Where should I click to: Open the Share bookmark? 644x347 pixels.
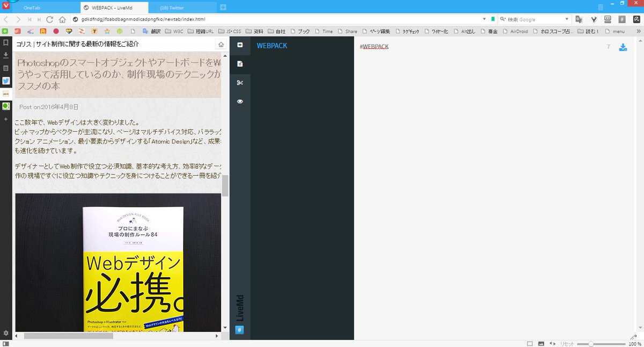[347, 31]
